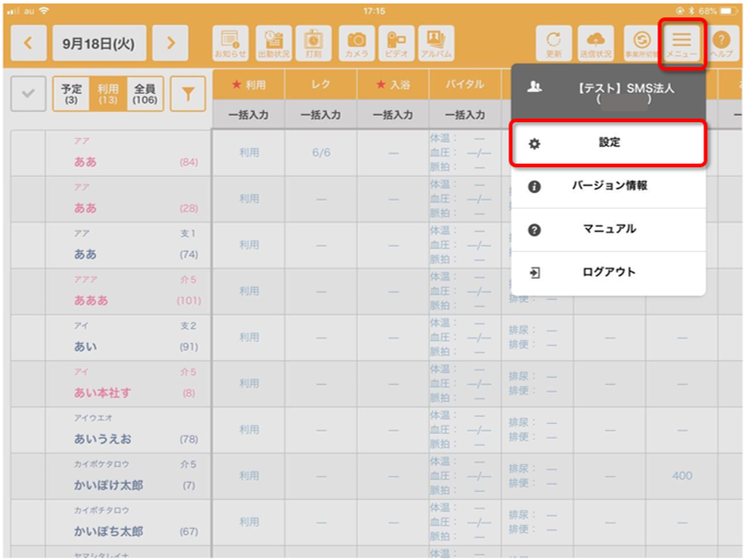Image resolution: width=744 pixels, height=560 pixels.
Task: Tap 一括入力 under the 入浴 column
Action: (x=393, y=114)
